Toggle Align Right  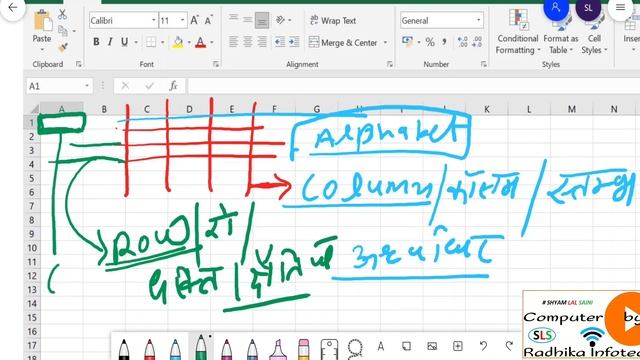[x=262, y=42]
